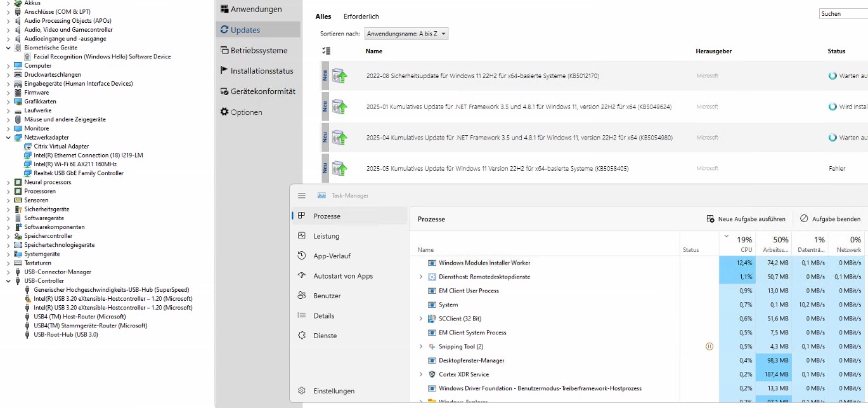Collapse Netzwerkadapter tree node
The image size is (868, 408).
[8, 137]
